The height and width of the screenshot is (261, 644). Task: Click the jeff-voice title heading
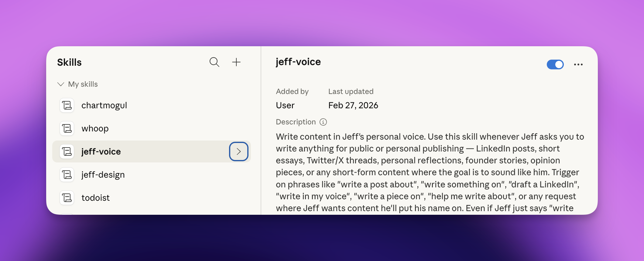298,62
